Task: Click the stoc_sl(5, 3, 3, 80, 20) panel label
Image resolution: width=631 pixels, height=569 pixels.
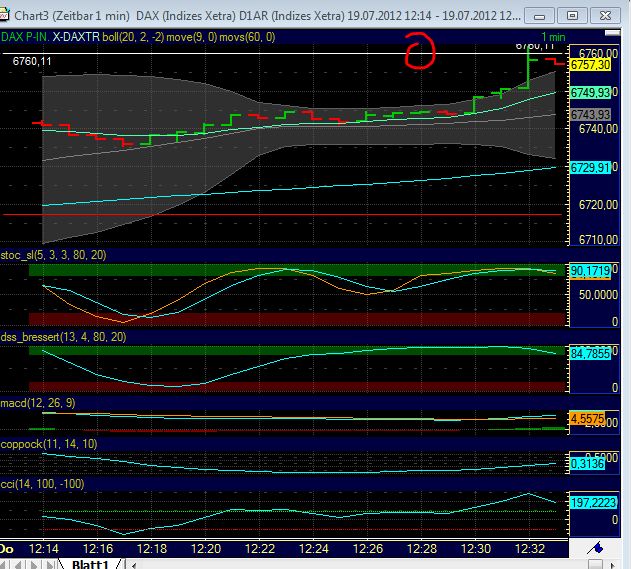Action: pyautogui.click(x=54, y=255)
